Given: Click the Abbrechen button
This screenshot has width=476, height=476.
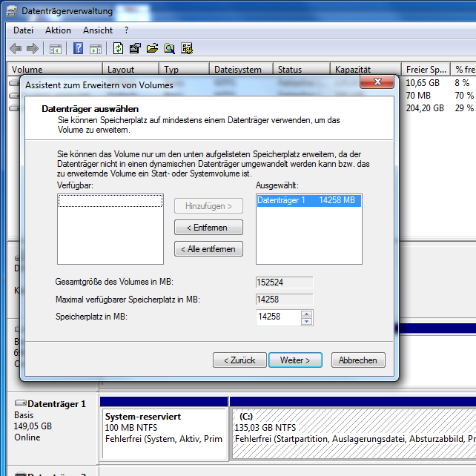Looking at the screenshot, I should (358, 360).
